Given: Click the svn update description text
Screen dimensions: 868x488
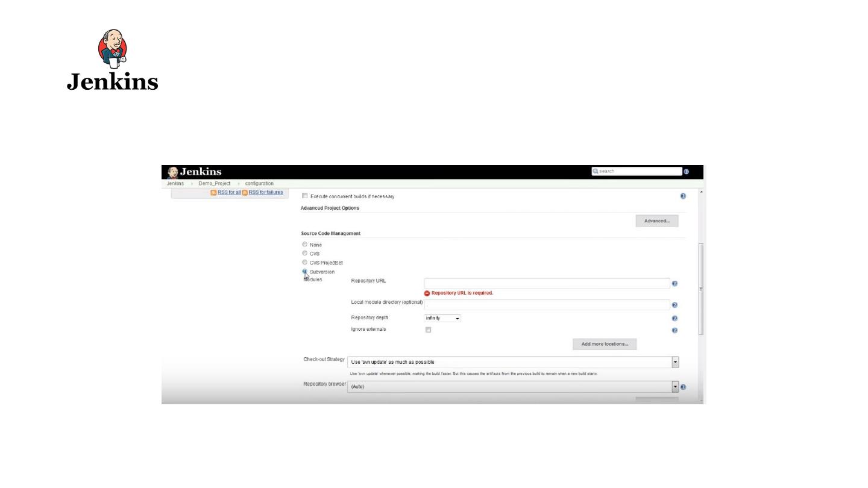Looking at the screenshot, I should (x=474, y=374).
